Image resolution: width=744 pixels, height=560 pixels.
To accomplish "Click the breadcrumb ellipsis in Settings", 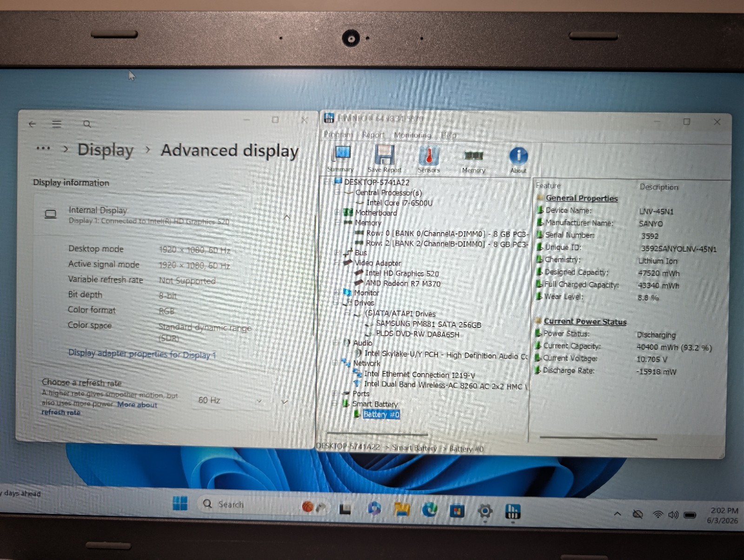I will coord(43,148).
